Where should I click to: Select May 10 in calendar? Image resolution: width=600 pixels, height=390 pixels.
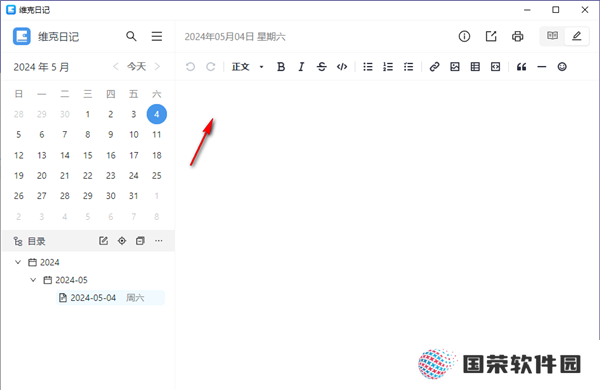coord(134,135)
